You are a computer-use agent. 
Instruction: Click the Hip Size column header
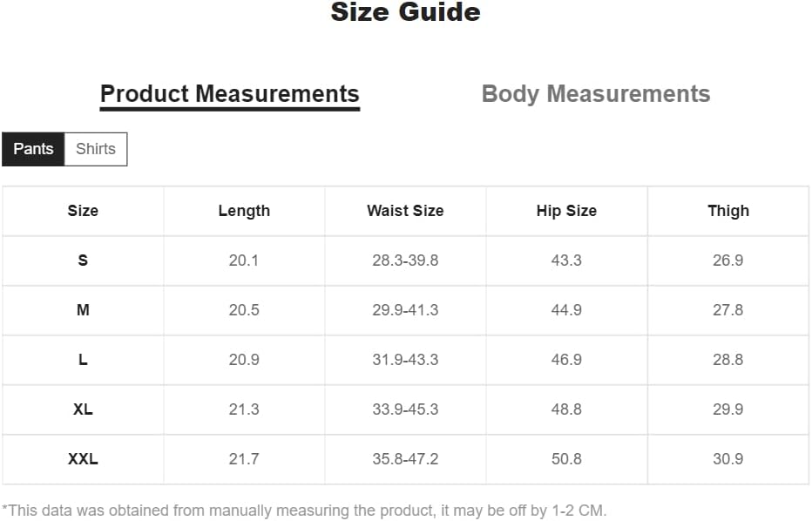tap(566, 211)
